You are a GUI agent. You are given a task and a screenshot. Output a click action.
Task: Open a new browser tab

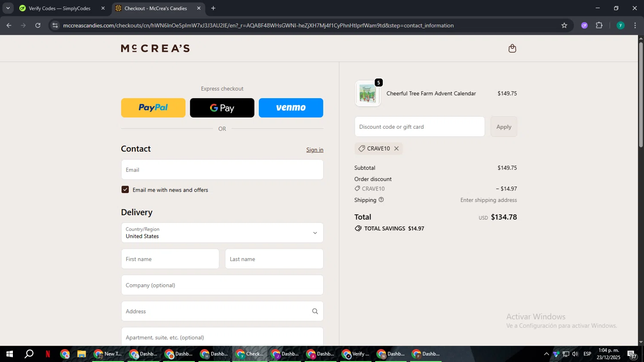pyautogui.click(x=213, y=8)
